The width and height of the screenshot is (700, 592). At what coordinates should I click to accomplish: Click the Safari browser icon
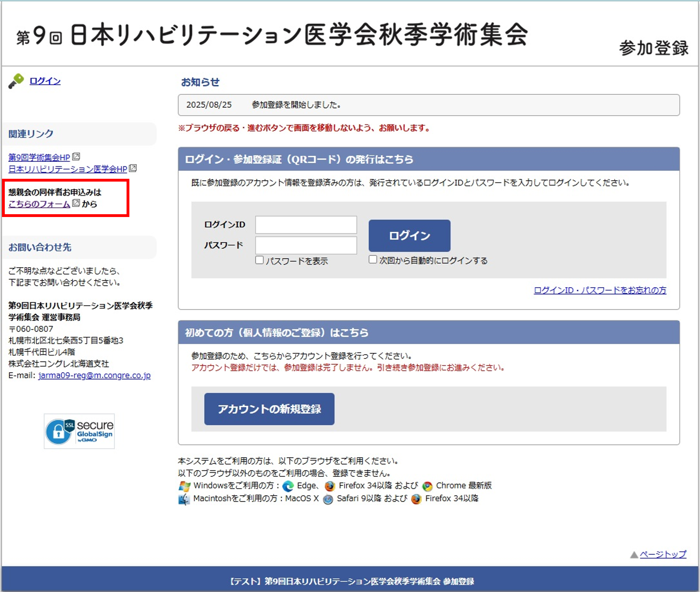[x=328, y=499]
